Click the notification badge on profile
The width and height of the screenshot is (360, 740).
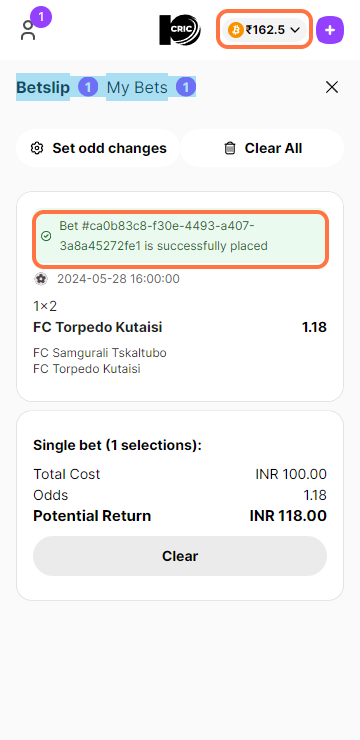pos(41,17)
